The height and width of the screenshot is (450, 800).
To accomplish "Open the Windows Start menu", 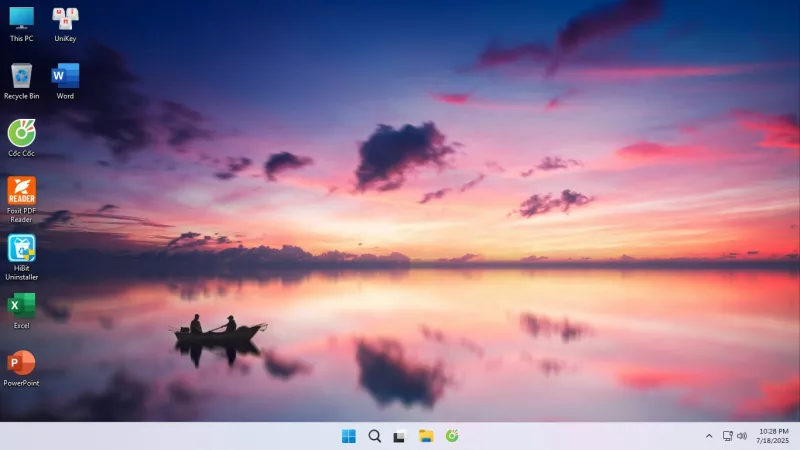I will click(x=348, y=436).
